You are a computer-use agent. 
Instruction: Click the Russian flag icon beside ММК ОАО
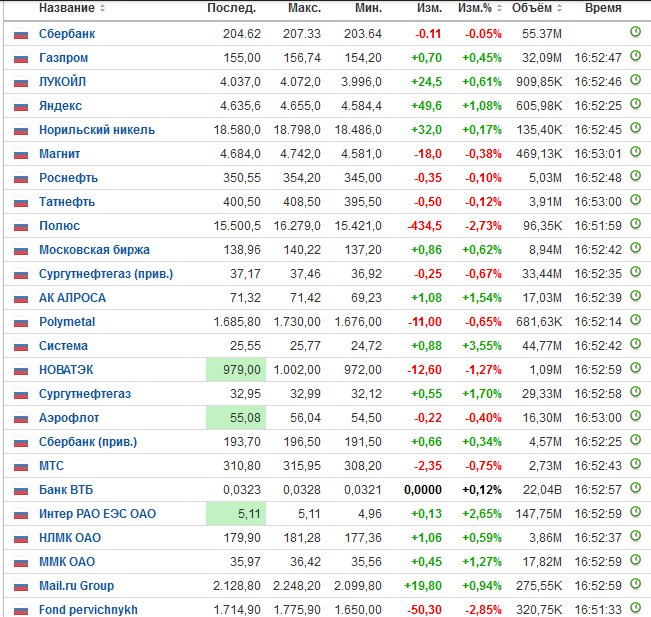coord(21,563)
